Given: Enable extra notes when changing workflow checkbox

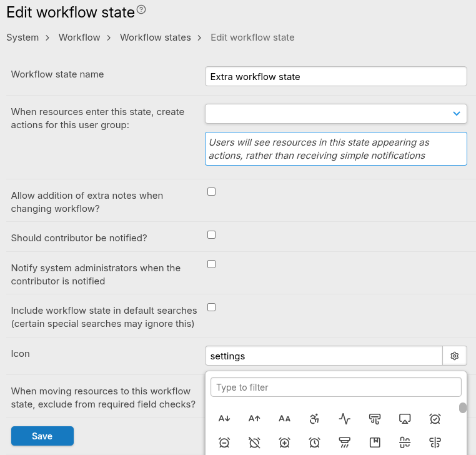Looking at the screenshot, I should 212,192.
